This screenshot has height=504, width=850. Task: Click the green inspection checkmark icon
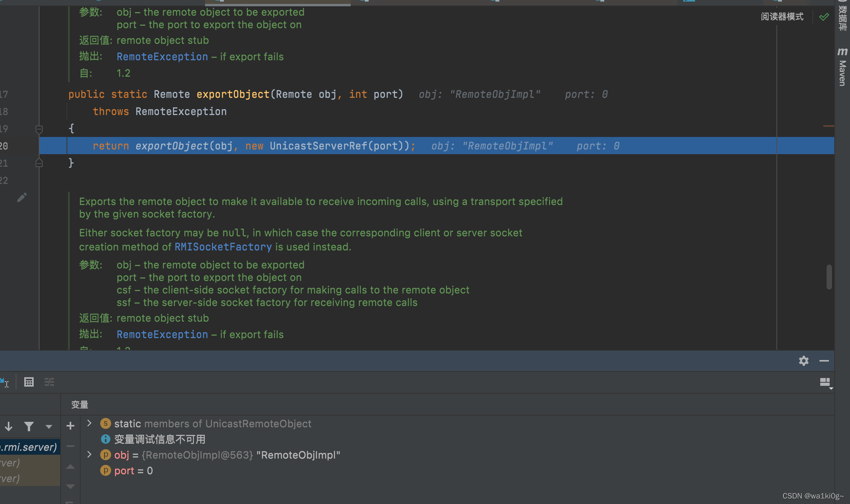[824, 16]
